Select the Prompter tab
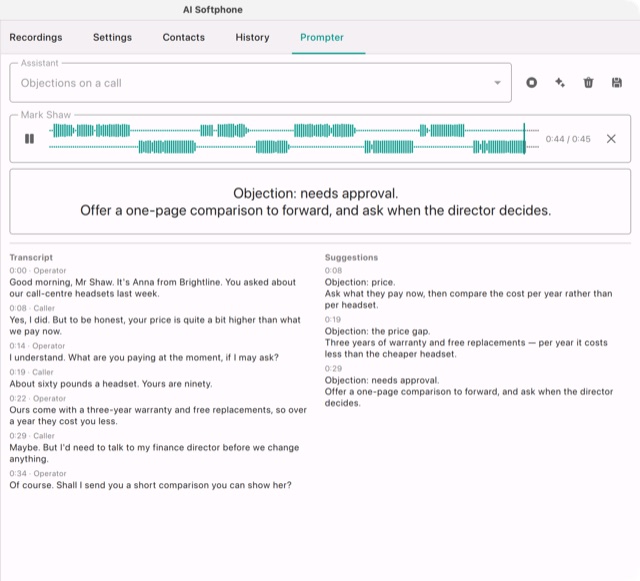Image resolution: width=640 pixels, height=581 pixels. (x=322, y=37)
